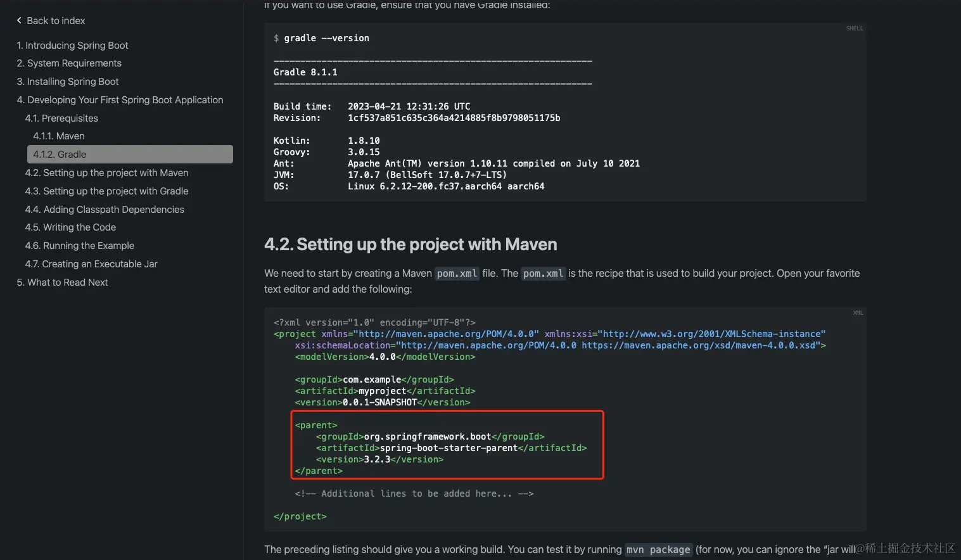Click the project xmlns opening tag line
This screenshot has width=961, height=560.
pyautogui.click(x=549, y=334)
